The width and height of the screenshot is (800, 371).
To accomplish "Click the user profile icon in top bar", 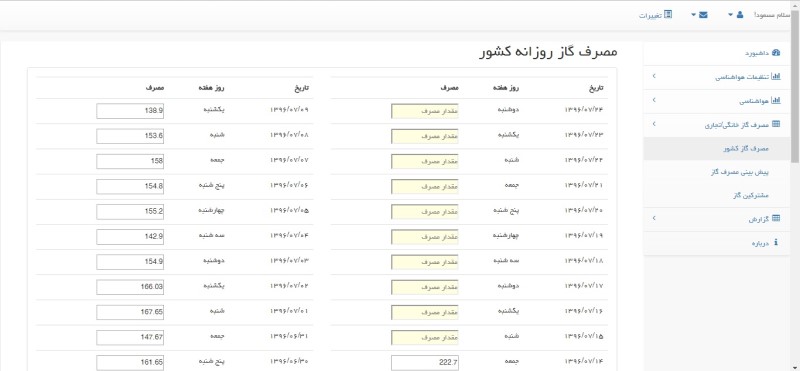I will tap(740, 15).
